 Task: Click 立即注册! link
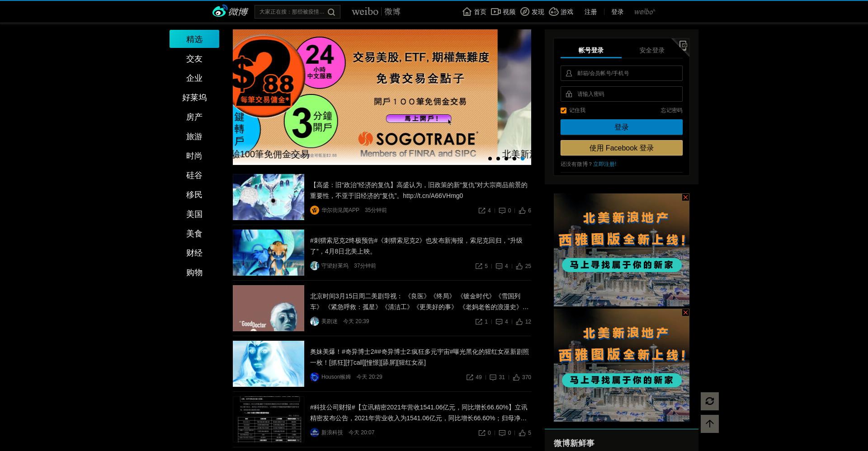point(605,164)
